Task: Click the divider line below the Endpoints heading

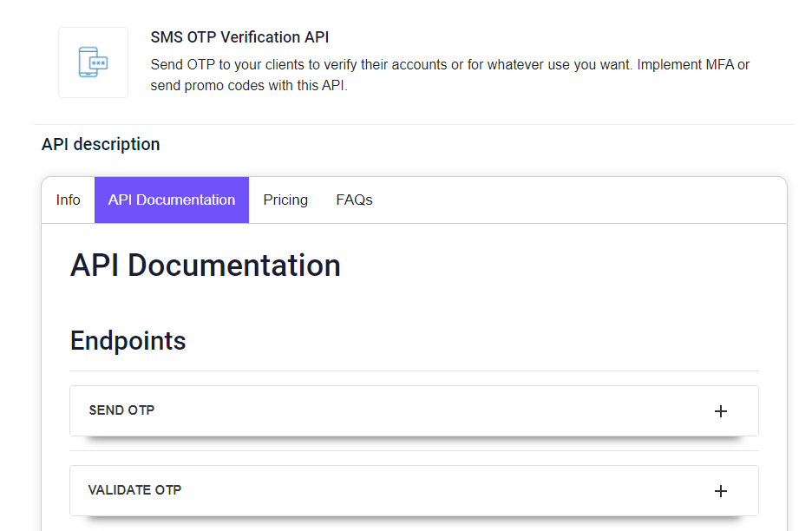Action: pos(415,371)
